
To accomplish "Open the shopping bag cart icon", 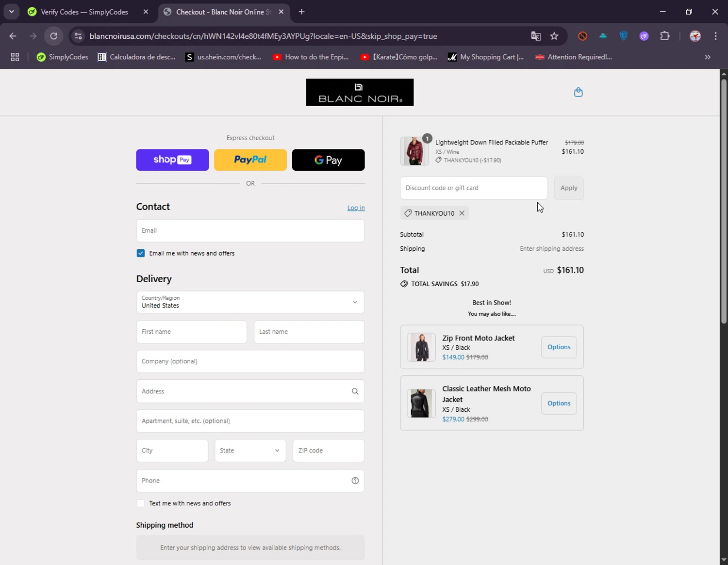I will point(578,92).
